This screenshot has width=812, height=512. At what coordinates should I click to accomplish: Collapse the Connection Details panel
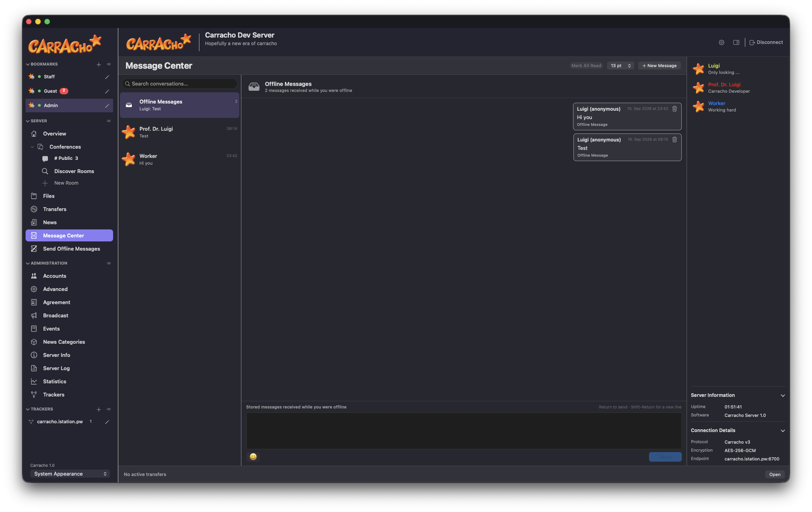(783, 431)
